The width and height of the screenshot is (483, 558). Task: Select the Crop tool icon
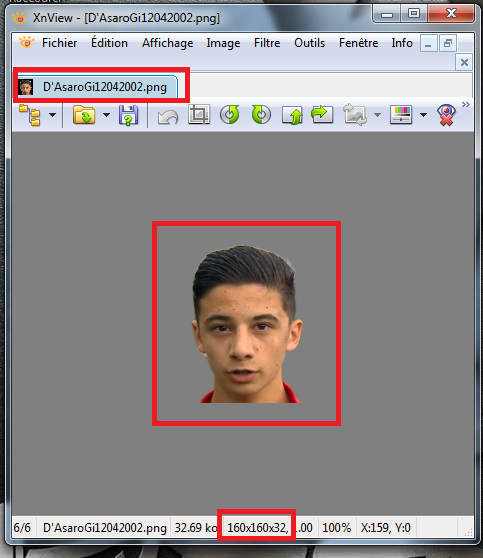[x=199, y=115]
